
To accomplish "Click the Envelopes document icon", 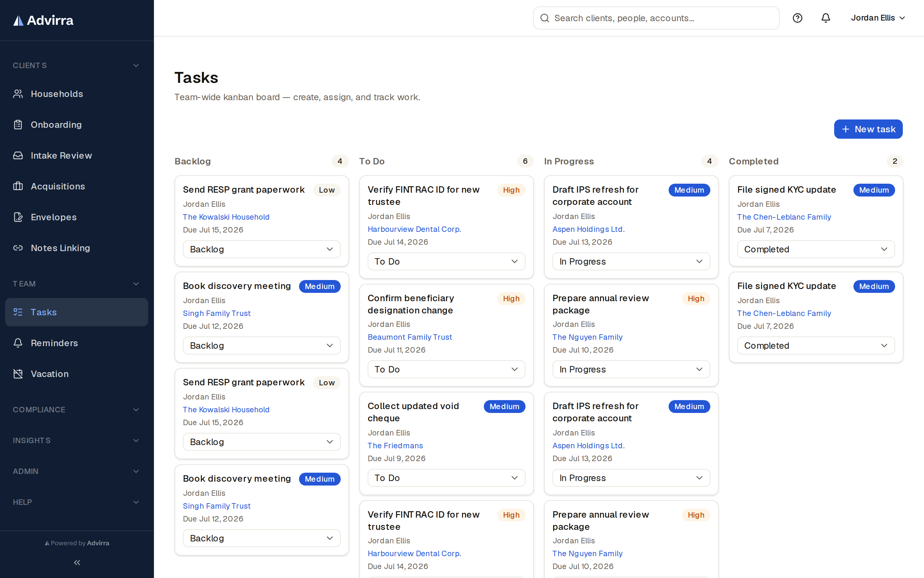I will click(18, 217).
